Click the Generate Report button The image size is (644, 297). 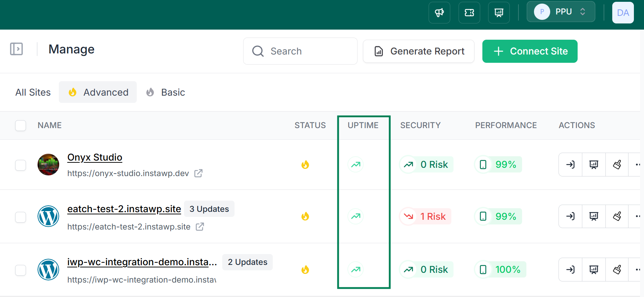[419, 51]
